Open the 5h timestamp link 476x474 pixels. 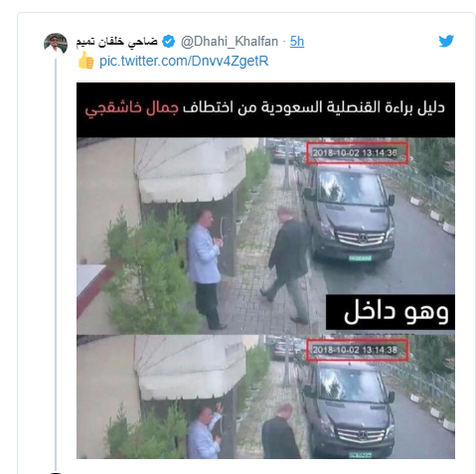(x=297, y=42)
